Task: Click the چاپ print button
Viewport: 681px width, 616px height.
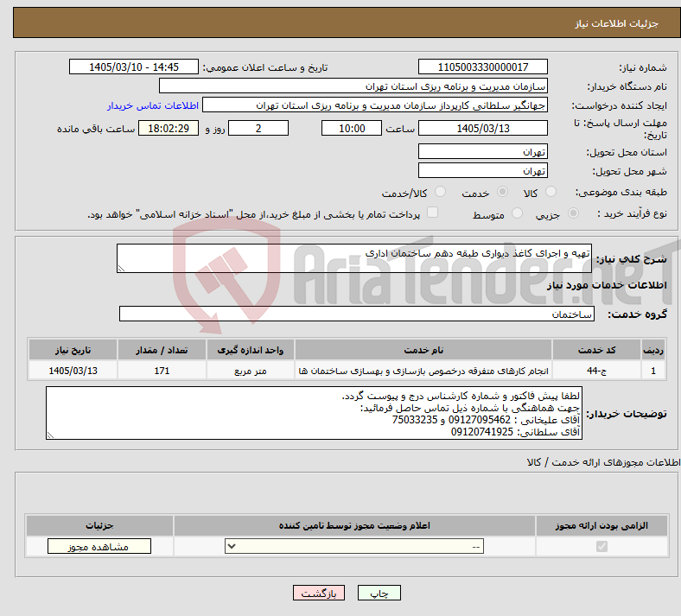Action: tap(379, 593)
